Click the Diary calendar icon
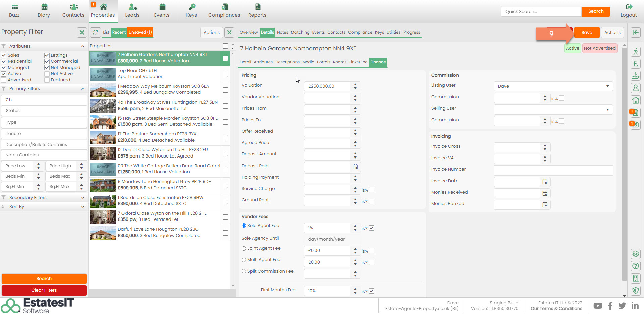The image size is (644, 314). pyautogui.click(x=44, y=7)
